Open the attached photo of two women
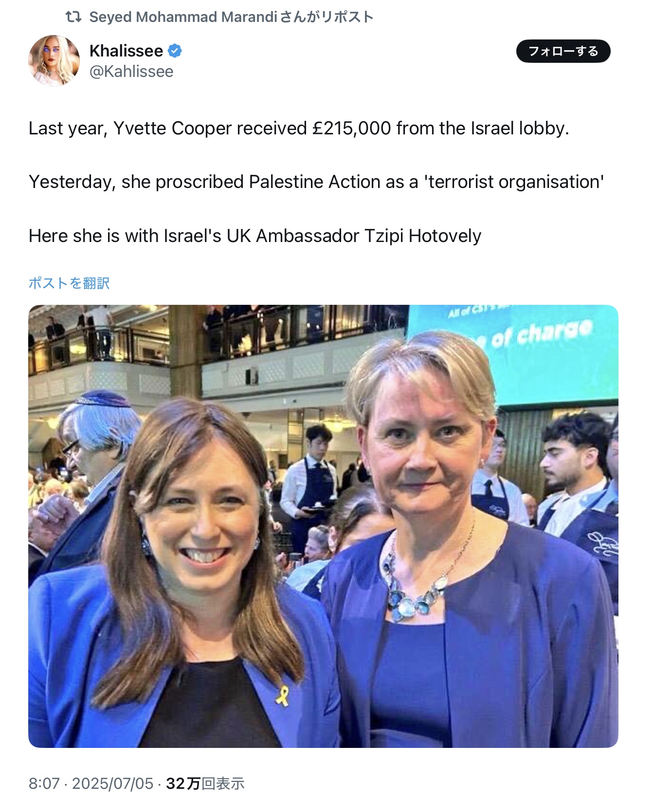The height and width of the screenshot is (801, 672). (323, 526)
